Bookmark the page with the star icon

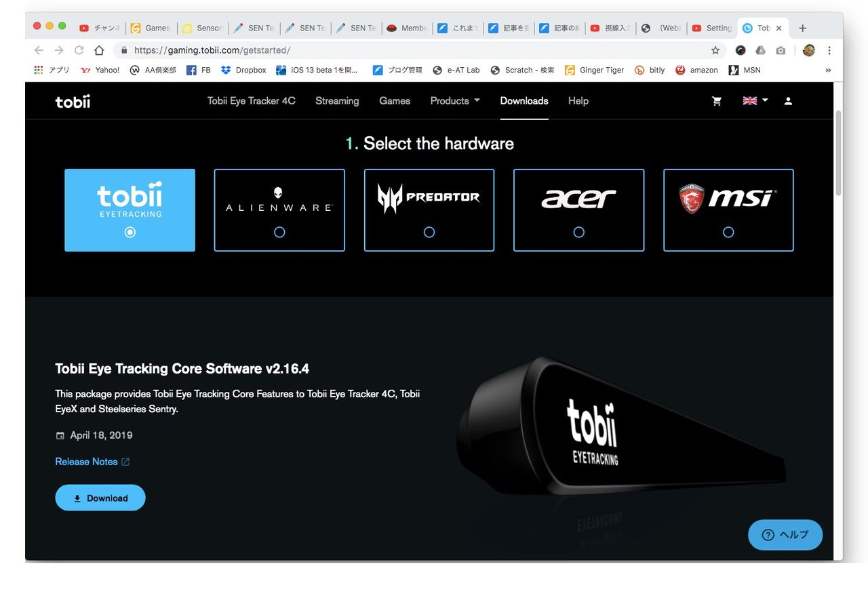coord(715,50)
